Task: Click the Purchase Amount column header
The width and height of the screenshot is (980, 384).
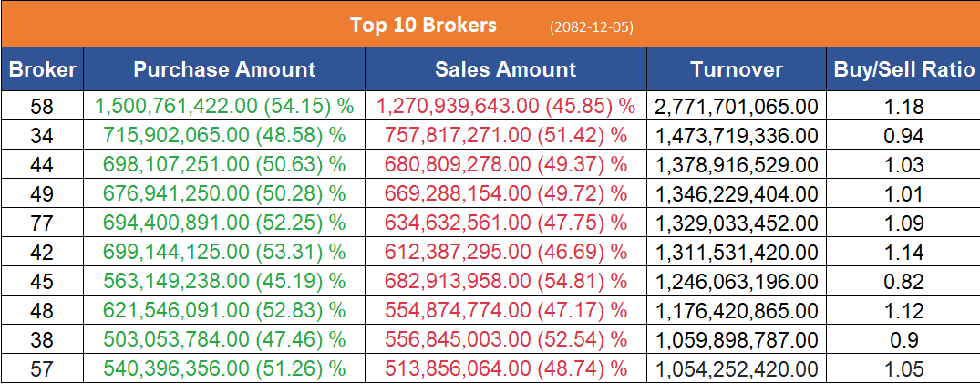Action: tap(224, 69)
